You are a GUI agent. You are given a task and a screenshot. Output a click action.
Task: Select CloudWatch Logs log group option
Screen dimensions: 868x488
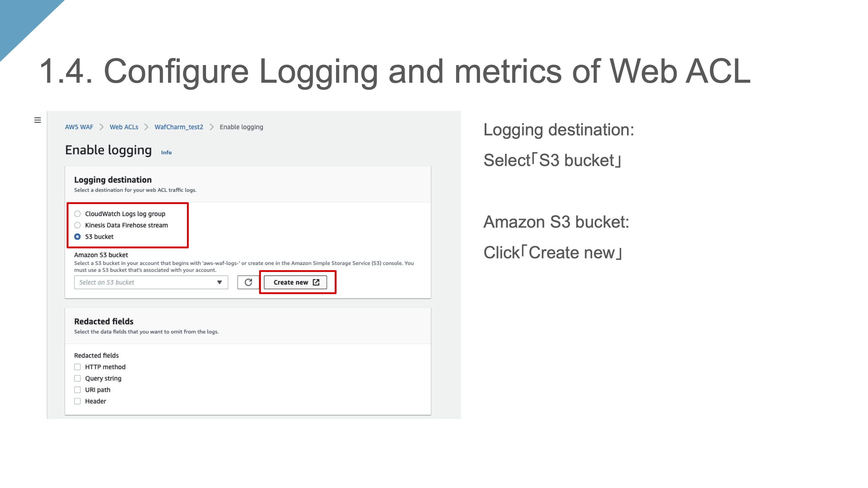tap(78, 214)
